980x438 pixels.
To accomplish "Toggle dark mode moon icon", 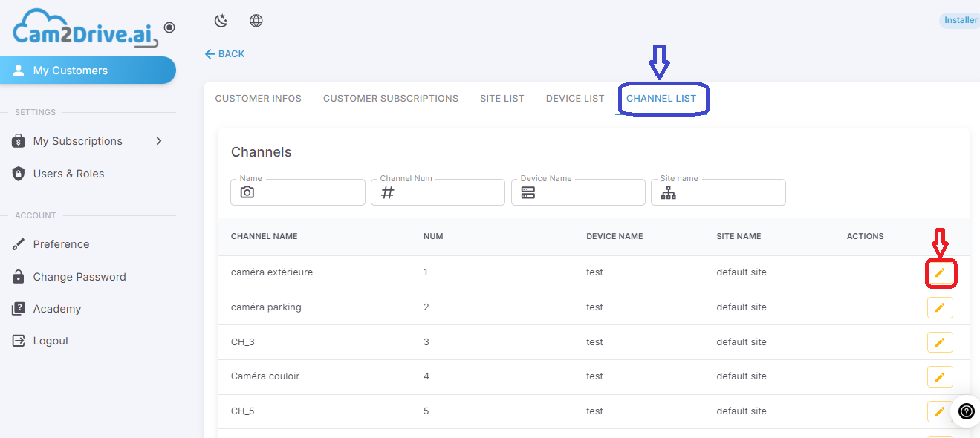I will [x=221, y=21].
